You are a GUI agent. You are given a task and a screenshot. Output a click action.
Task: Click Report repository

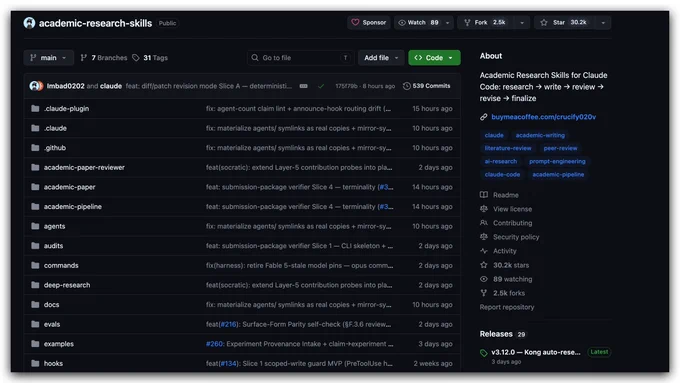tap(507, 307)
